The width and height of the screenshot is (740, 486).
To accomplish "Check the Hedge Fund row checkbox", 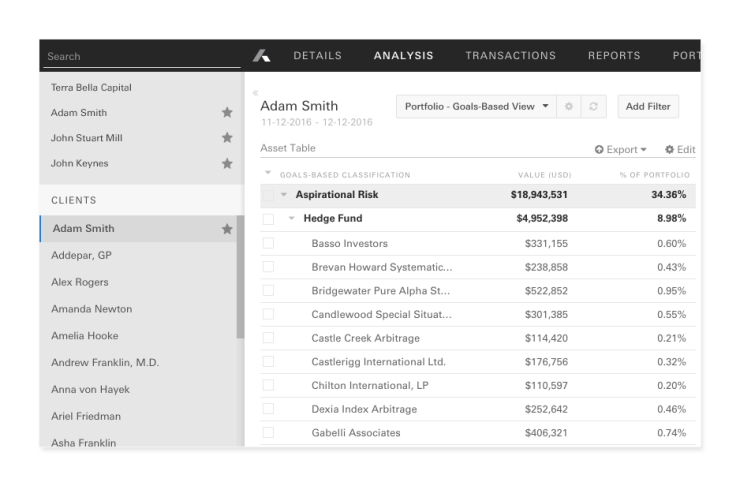I will tap(268, 219).
